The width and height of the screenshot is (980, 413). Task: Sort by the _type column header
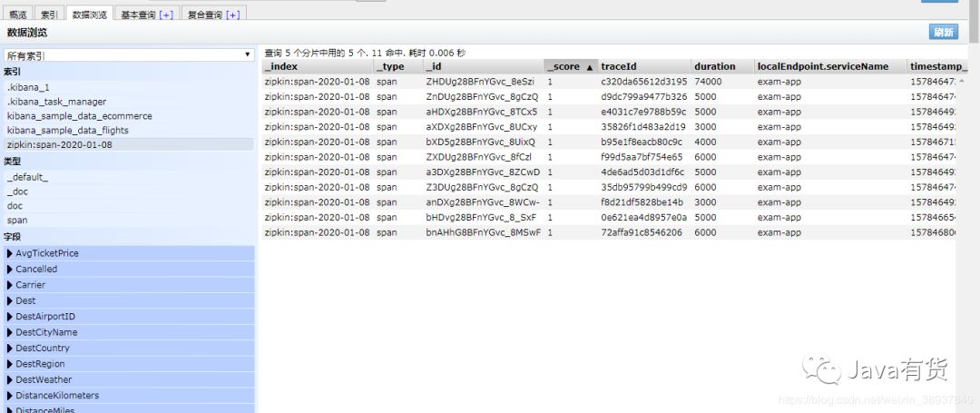(x=398, y=66)
